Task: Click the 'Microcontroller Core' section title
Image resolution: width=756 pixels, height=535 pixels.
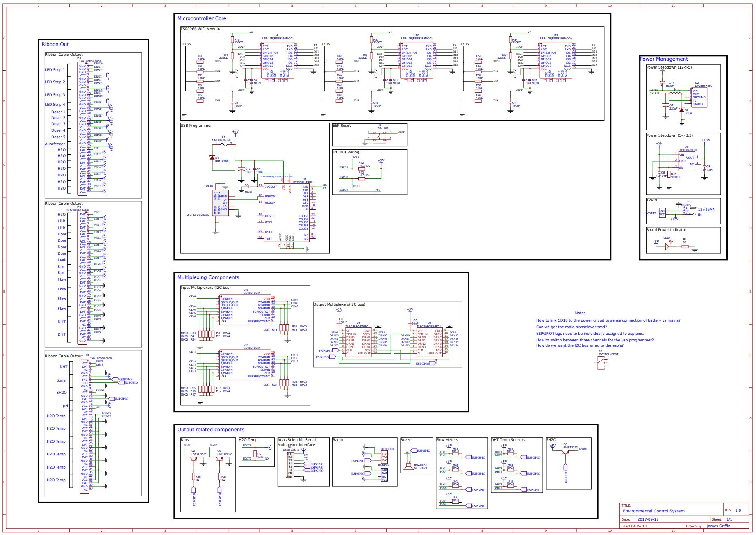Action: pos(202,18)
